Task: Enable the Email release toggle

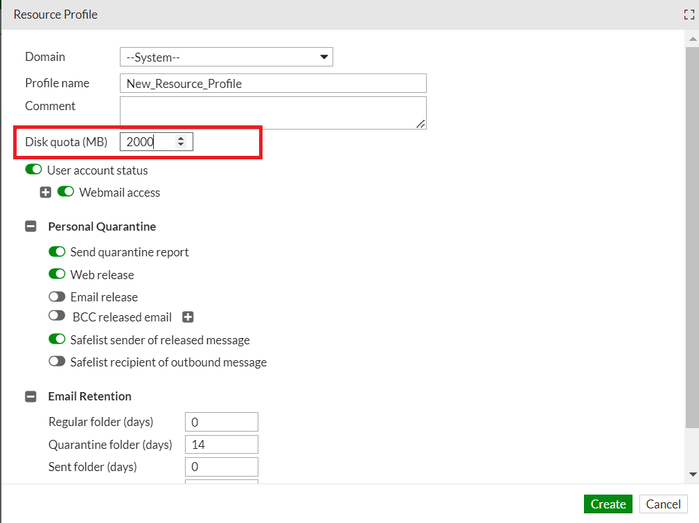Action: tap(57, 297)
